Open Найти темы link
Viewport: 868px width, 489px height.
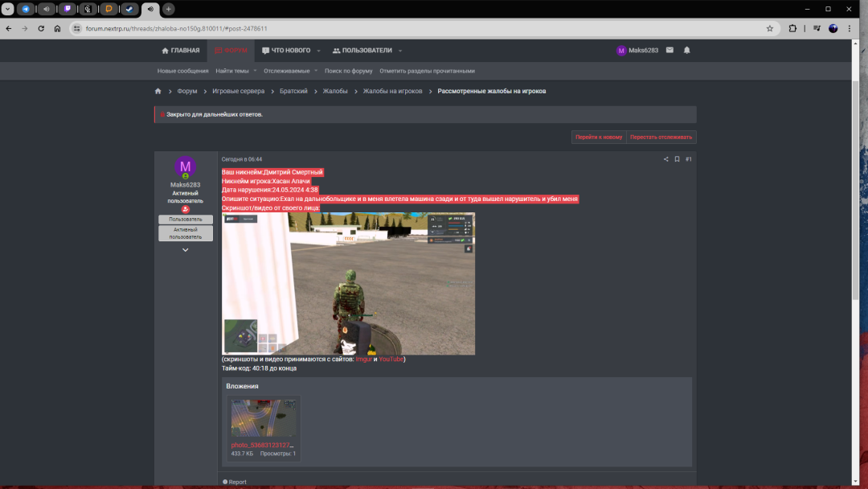pyautogui.click(x=232, y=71)
